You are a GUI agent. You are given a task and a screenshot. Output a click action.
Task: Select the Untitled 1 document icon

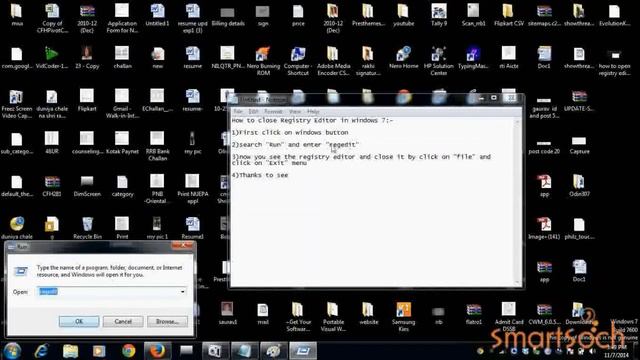click(x=157, y=15)
